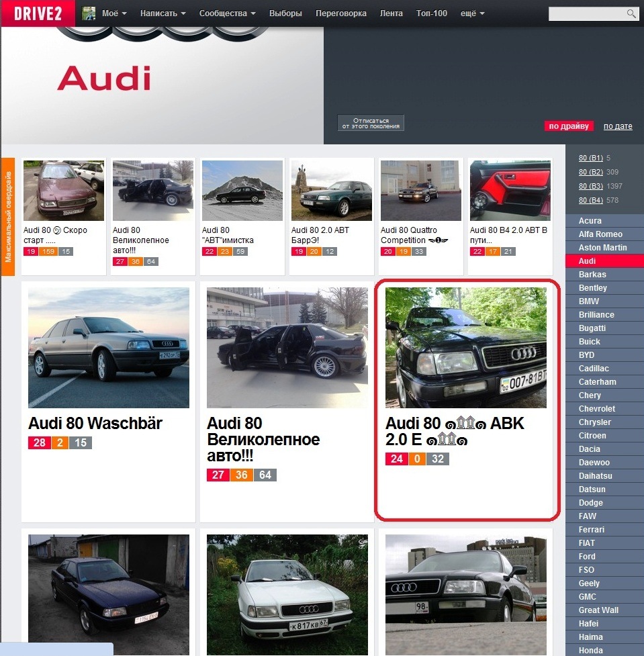Open the black Audi with plate 98 photo

tap(466, 595)
